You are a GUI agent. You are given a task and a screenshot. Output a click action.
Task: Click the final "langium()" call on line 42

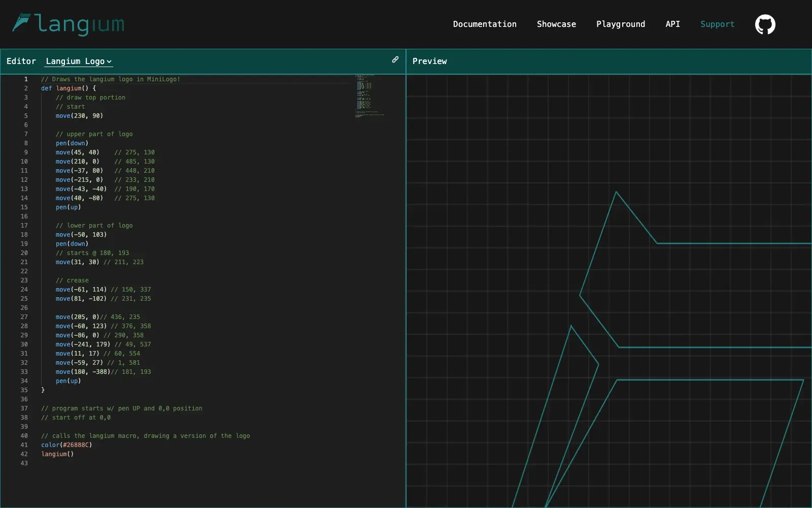click(57, 454)
